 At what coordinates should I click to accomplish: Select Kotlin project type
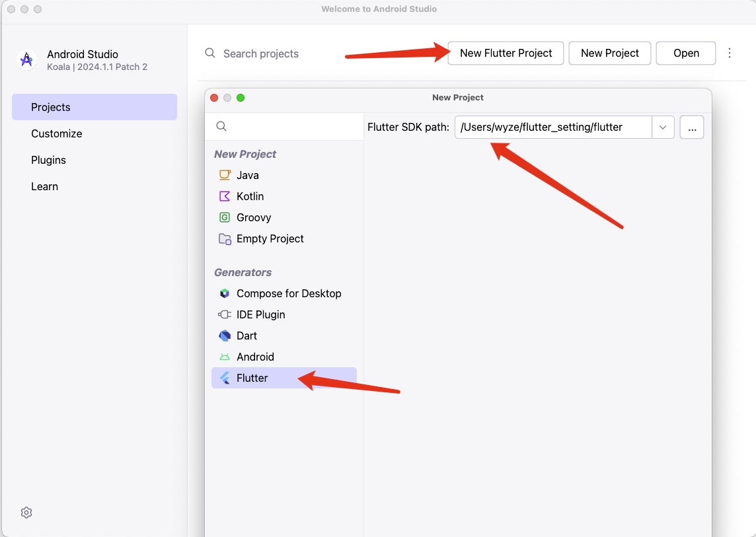284,196
